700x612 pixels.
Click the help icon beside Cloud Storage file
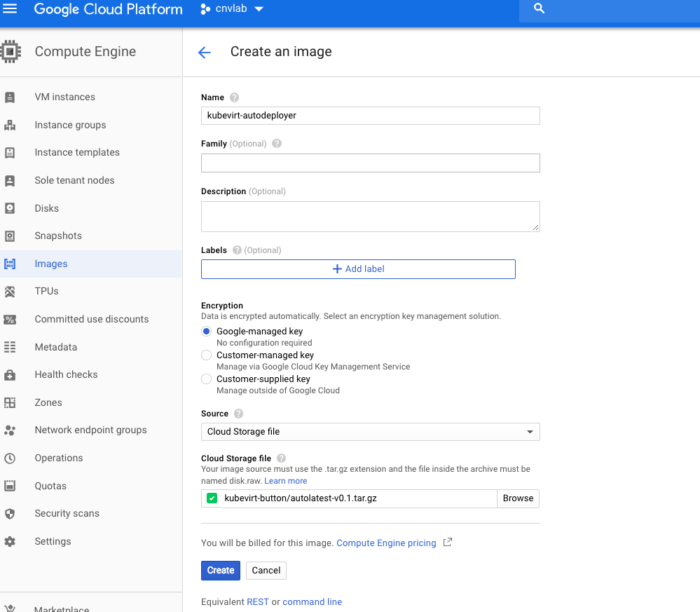[281, 458]
